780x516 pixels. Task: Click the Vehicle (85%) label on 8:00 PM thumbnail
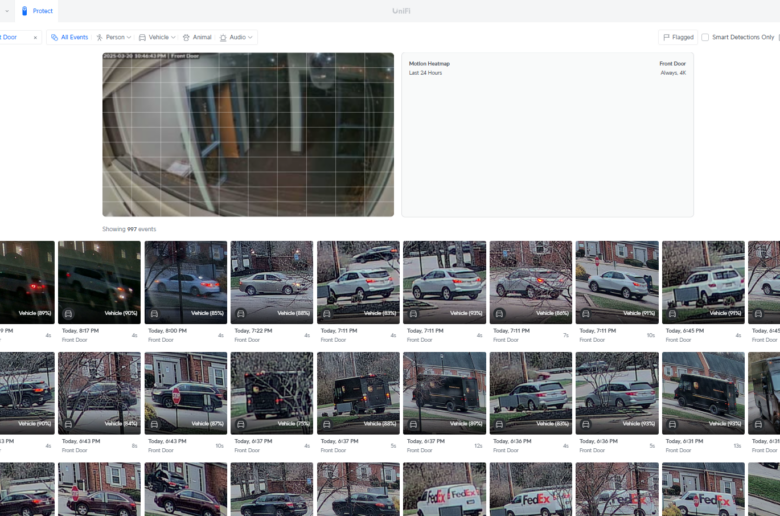207,313
